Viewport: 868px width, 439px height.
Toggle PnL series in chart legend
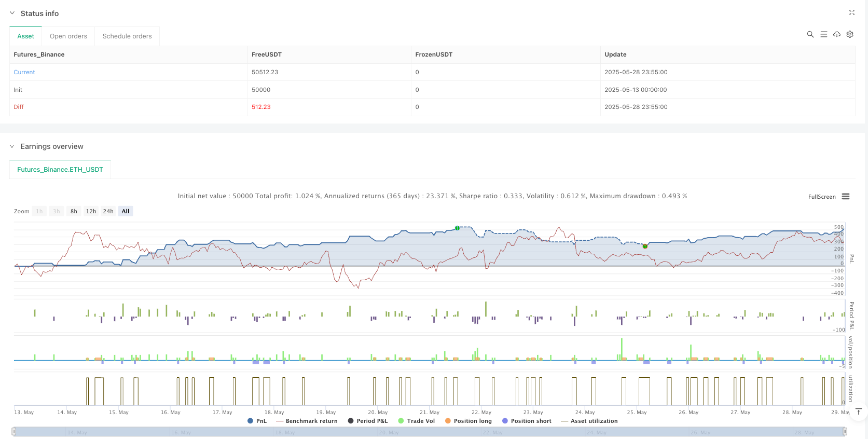click(257, 421)
